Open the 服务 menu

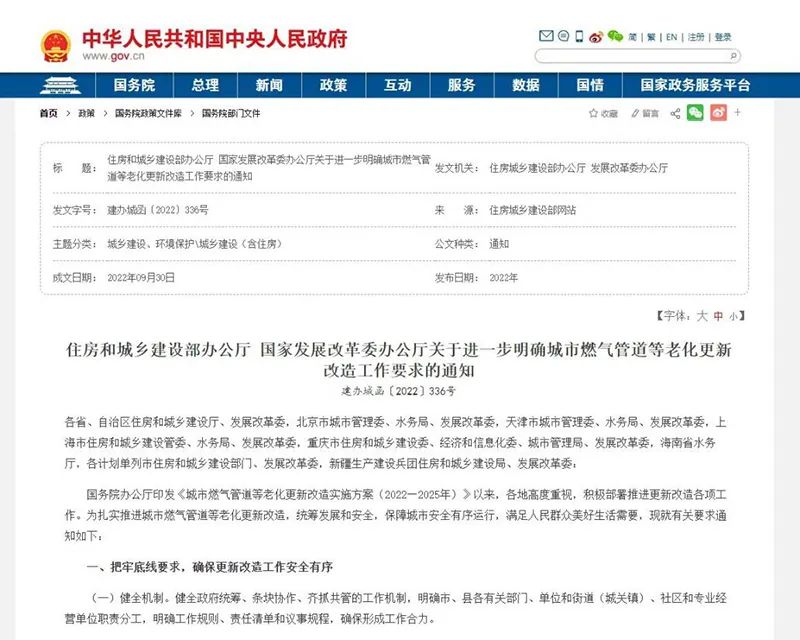click(462, 85)
